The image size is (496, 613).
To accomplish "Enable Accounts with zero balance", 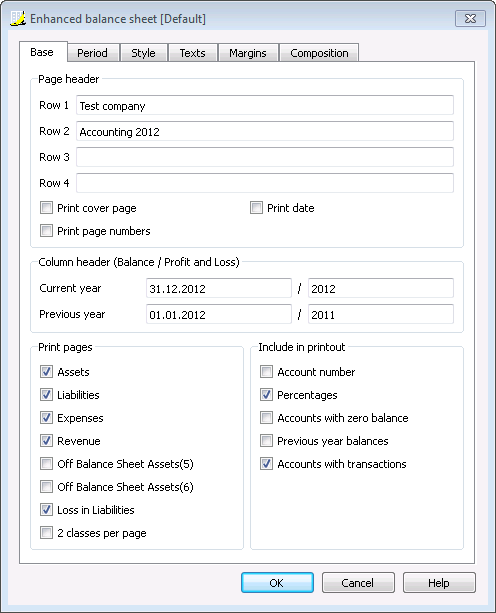I will 267,418.
